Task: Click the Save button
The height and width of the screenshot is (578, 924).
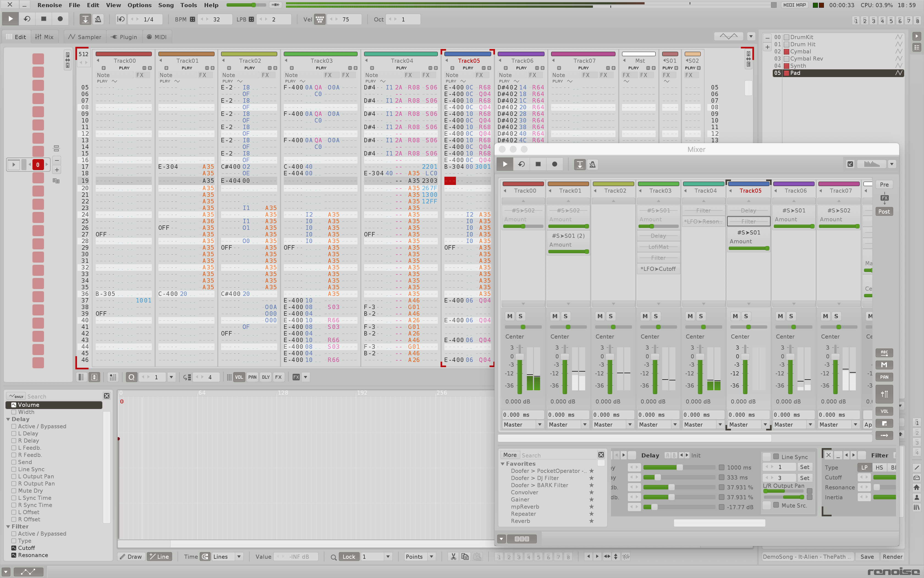Action: pyautogui.click(x=867, y=557)
